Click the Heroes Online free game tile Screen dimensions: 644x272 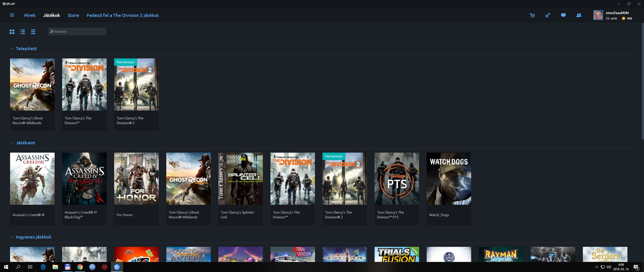coord(345,254)
